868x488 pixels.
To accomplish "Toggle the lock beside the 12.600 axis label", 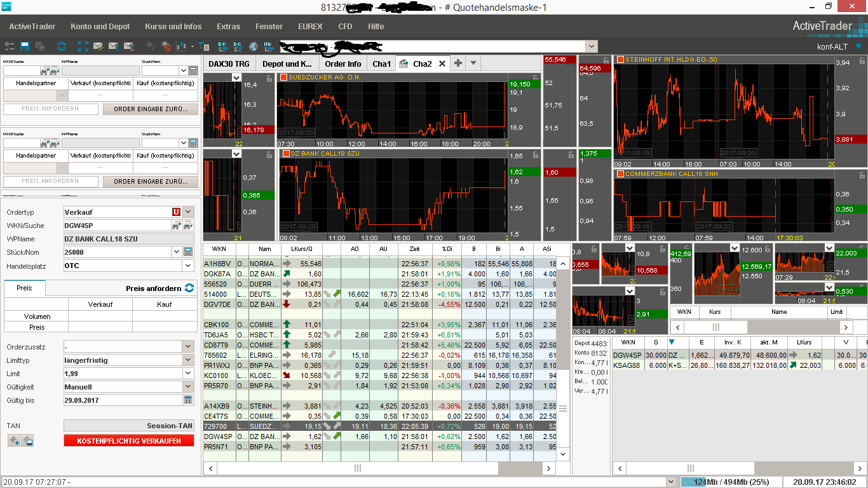I will 767,248.
